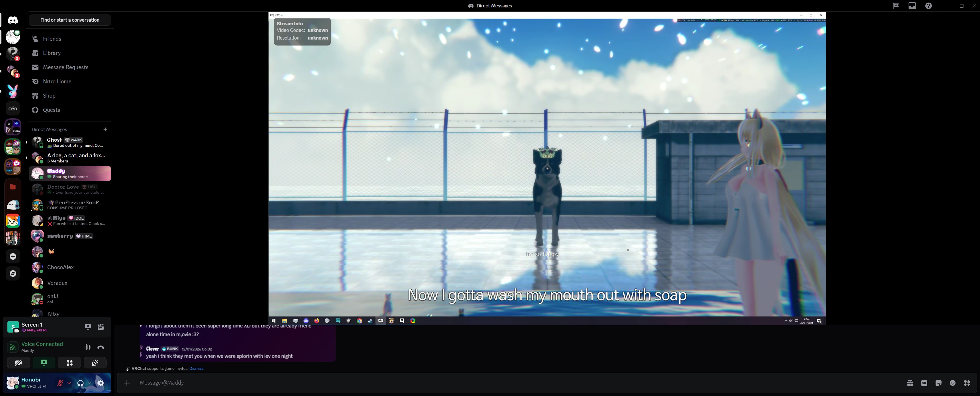The height and width of the screenshot is (396, 980).
Task: Turn on camera in voice panel
Action: click(18, 363)
